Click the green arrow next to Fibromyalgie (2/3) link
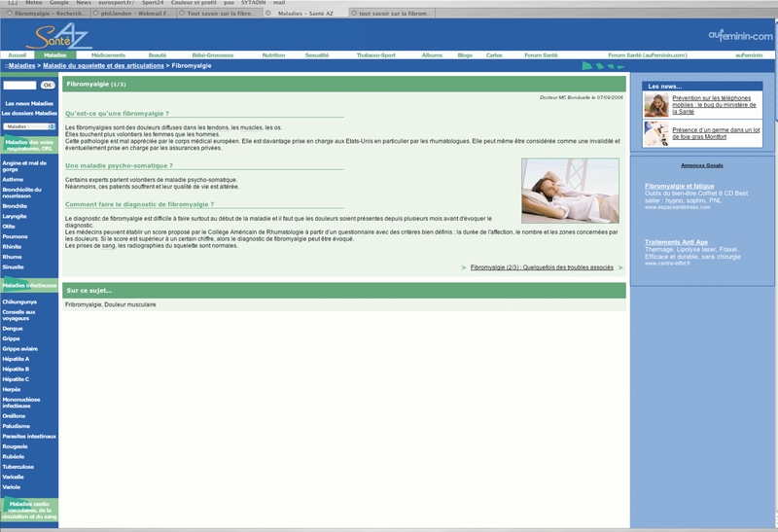Screen dimensions: 778x532 click(x=464, y=266)
